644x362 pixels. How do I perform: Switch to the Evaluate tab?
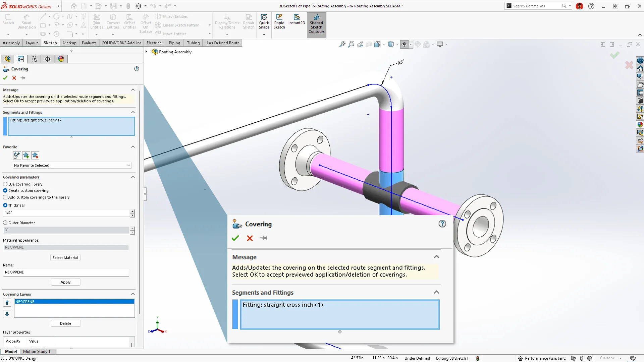(x=89, y=43)
